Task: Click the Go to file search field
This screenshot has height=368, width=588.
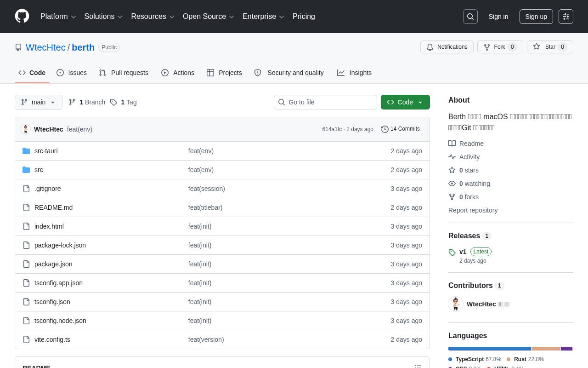Action: click(x=325, y=102)
